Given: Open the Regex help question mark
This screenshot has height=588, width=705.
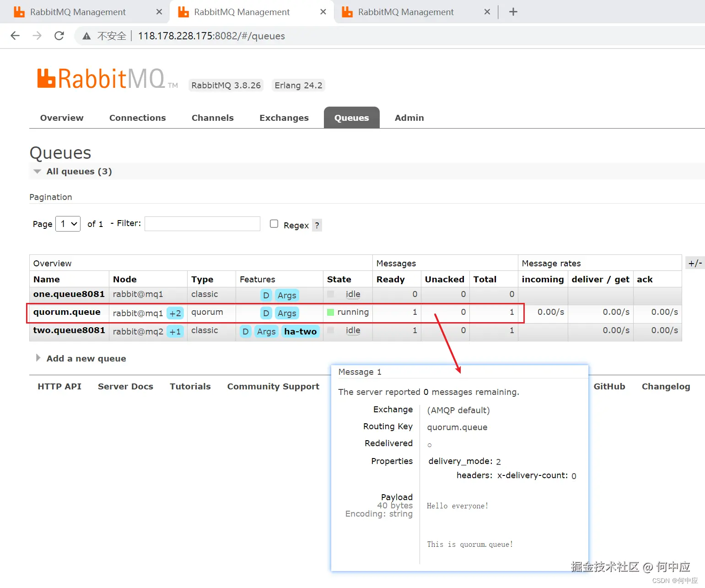Looking at the screenshot, I should (317, 225).
